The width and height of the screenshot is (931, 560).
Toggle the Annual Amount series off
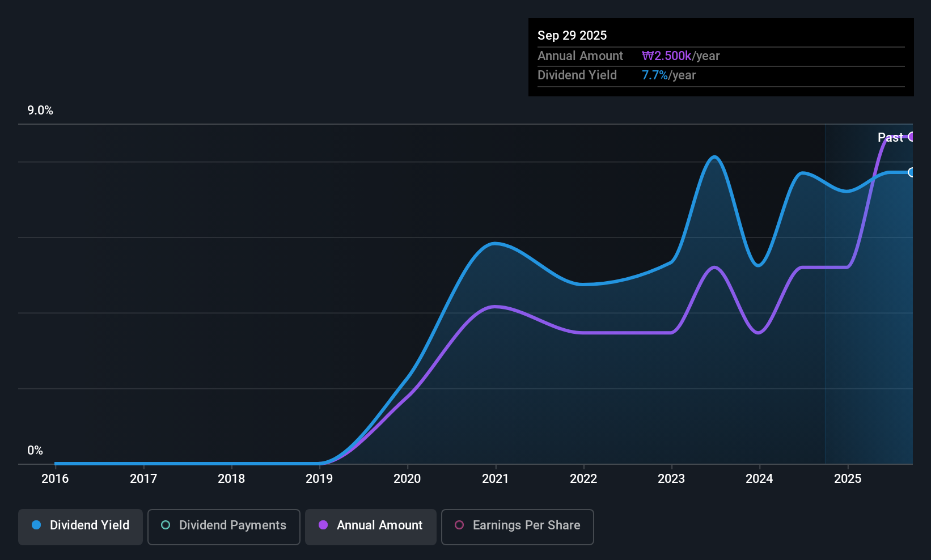(371, 527)
